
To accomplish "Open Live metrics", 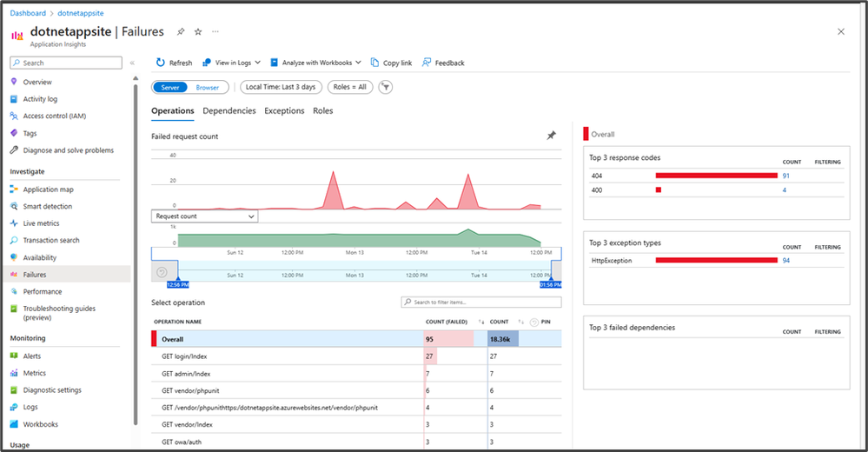I will [41, 223].
